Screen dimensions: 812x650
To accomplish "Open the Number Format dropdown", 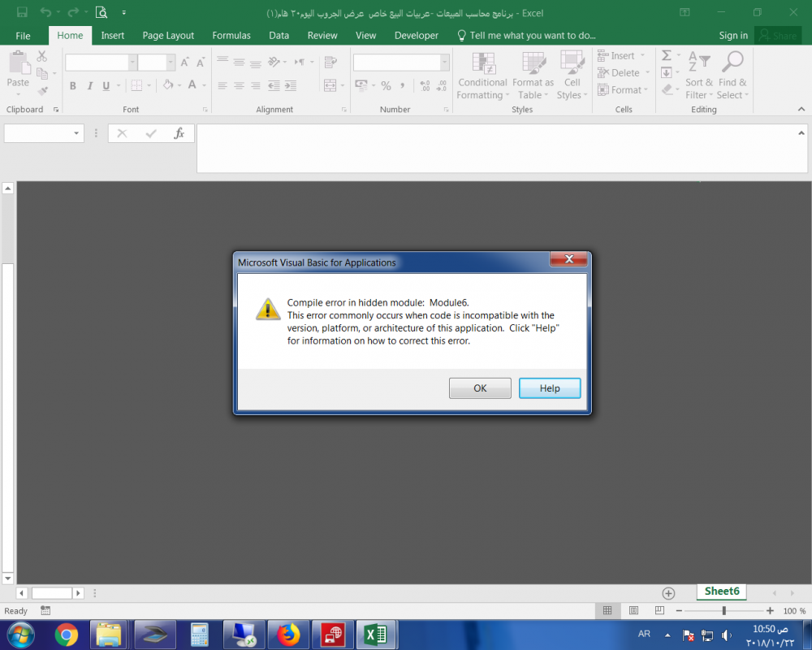I will coord(444,63).
